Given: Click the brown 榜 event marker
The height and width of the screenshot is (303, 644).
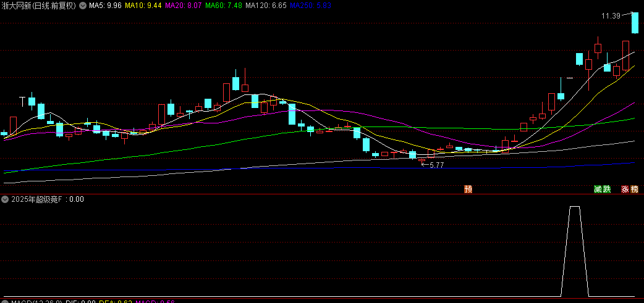Looking at the screenshot, I should tap(635, 189).
